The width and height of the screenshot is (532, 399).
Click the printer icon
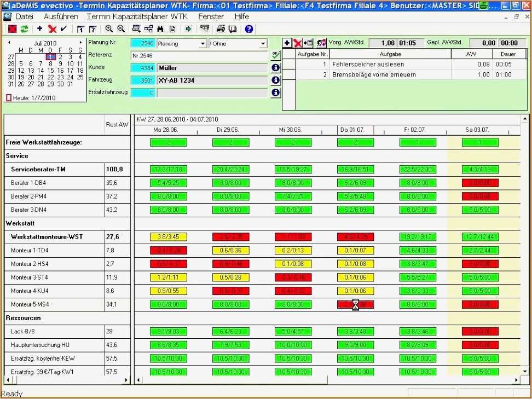point(221,29)
